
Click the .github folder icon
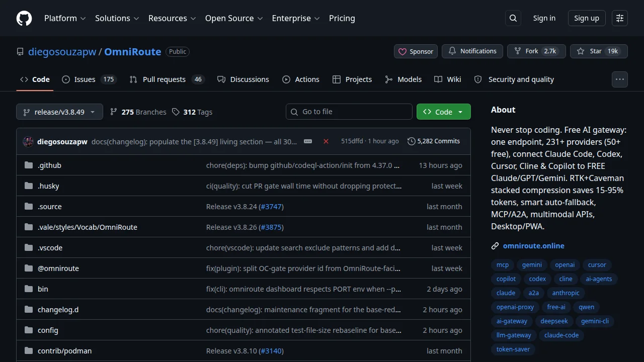pos(29,165)
